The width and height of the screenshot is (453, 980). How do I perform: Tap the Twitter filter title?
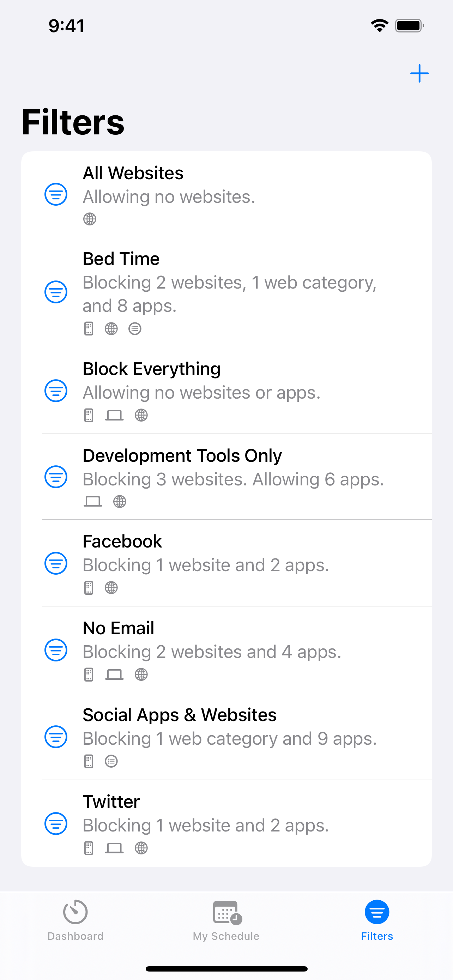111,802
